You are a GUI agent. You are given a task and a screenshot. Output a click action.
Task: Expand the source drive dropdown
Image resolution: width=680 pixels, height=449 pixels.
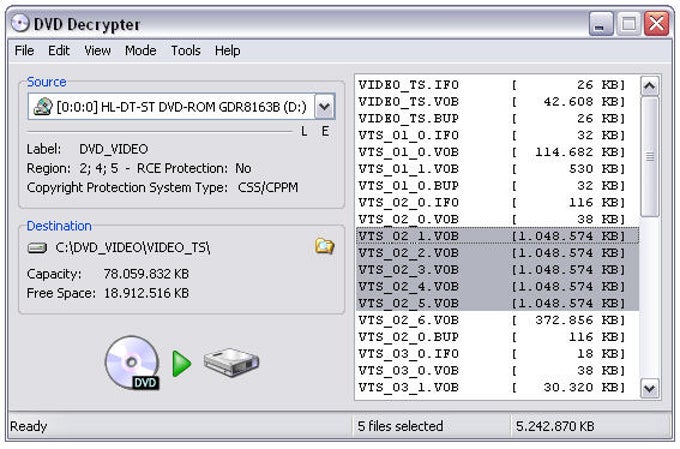point(324,106)
